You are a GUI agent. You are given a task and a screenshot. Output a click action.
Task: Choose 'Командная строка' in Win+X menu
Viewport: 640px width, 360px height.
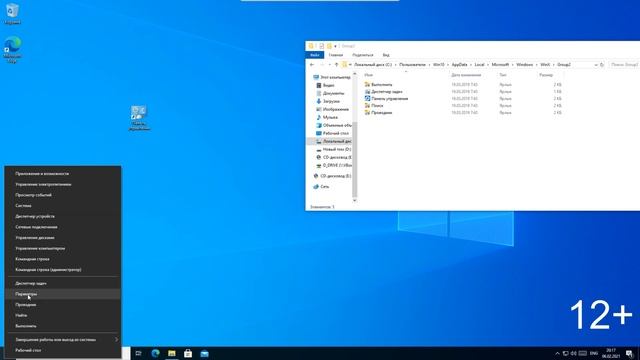(63, 259)
